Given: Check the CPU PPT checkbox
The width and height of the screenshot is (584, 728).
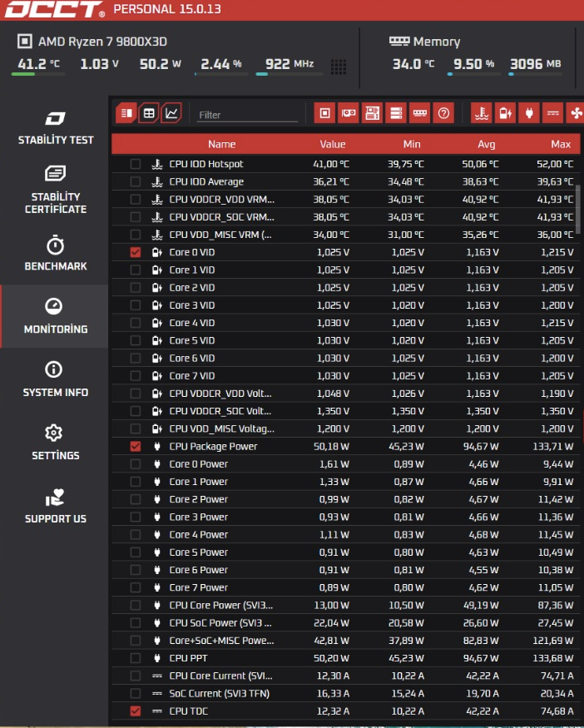Looking at the screenshot, I should click(135, 658).
